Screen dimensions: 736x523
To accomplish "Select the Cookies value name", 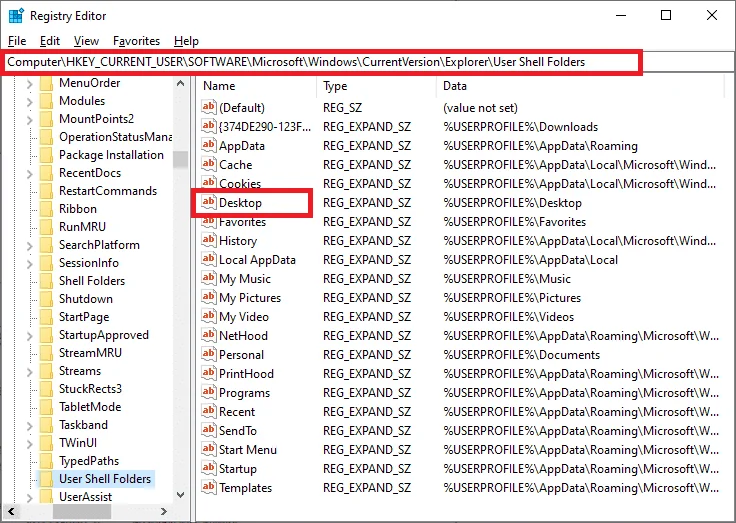I will pyautogui.click(x=240, y=184).
